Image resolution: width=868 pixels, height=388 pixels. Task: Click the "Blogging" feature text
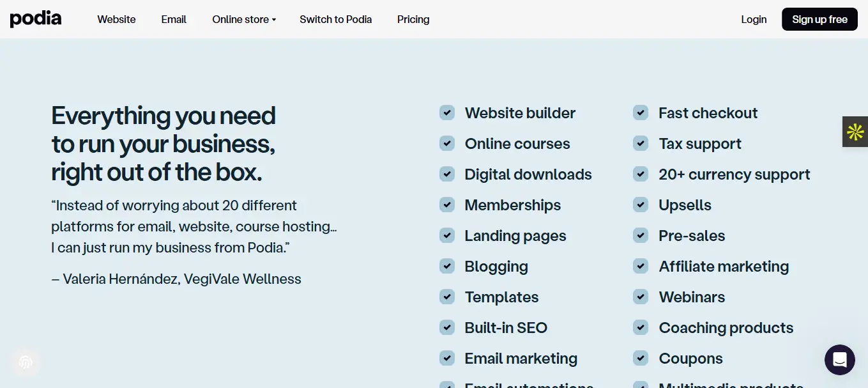[x=496, y=267]
